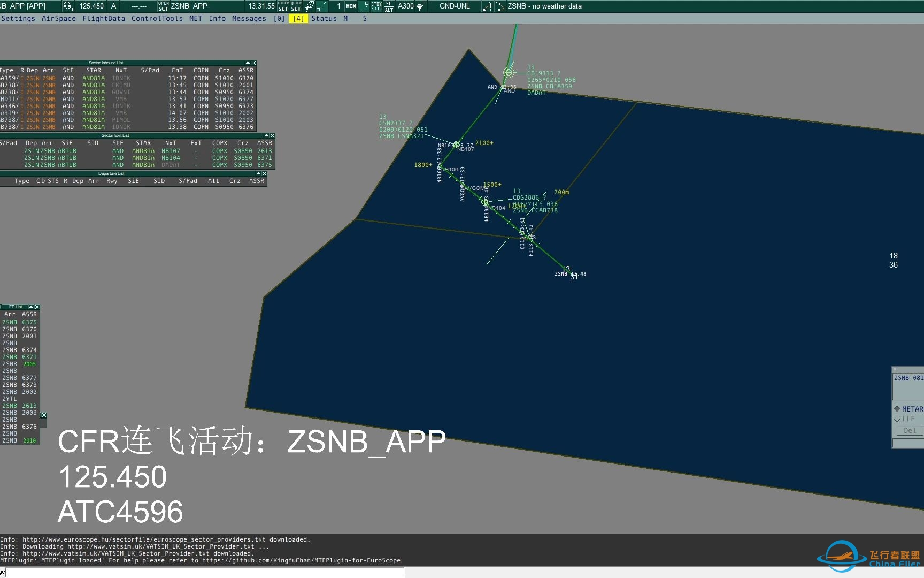Image resolution: width=924 pixels, height=578 pixels.
Task: Open the A300 transition altitude setting
Action: pos(405,6)
